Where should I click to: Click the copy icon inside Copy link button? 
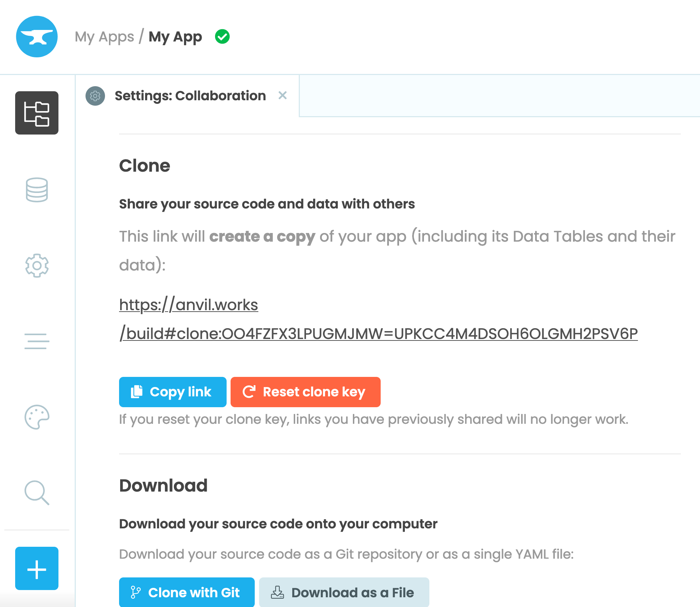(137, 392)
